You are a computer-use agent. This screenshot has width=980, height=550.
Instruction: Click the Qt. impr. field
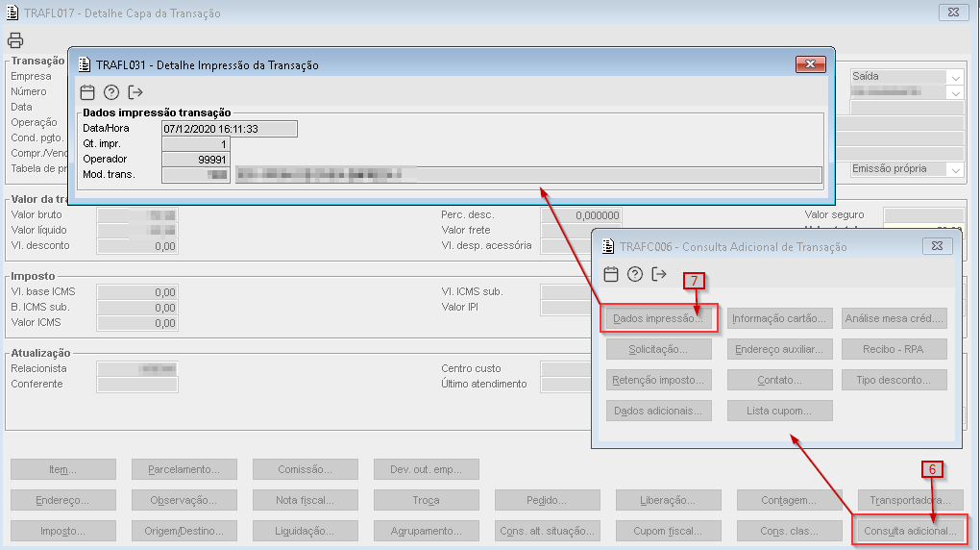click(196, 144)
